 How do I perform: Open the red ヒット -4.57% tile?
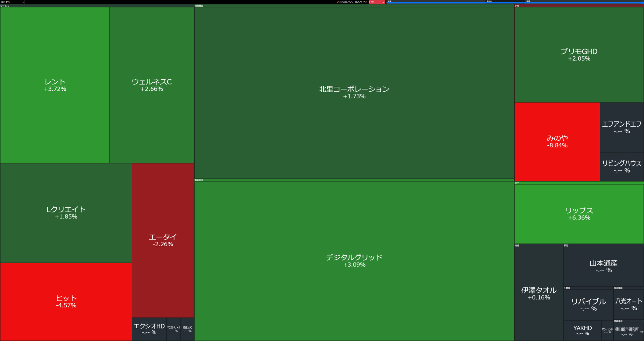[66, 301]
